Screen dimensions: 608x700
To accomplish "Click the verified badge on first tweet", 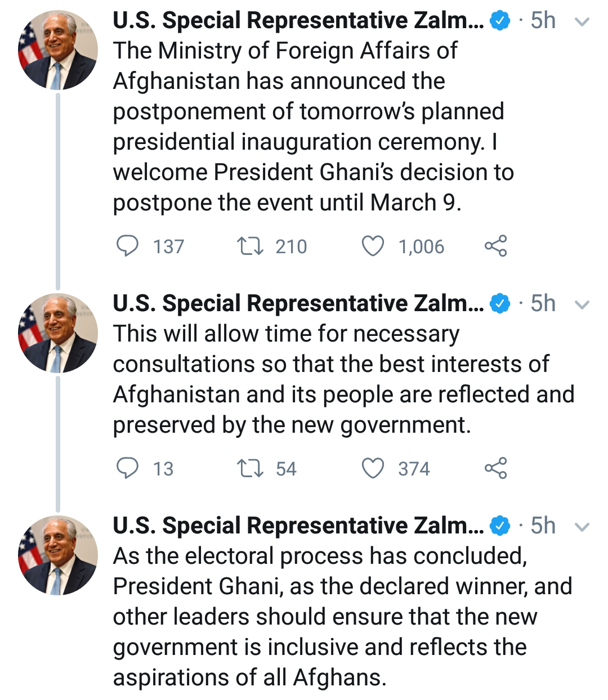I will pyautogui.click(x=500, y=21).
